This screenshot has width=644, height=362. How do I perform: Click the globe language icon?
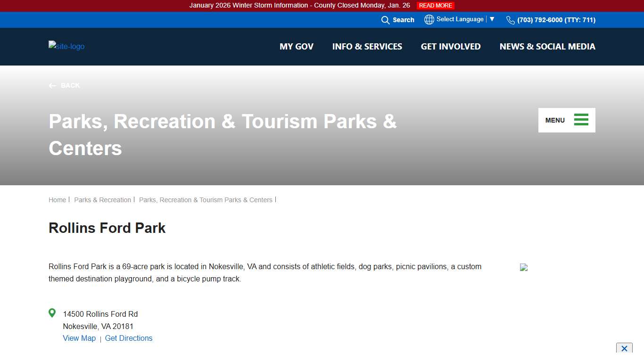[x=429, y=19]
